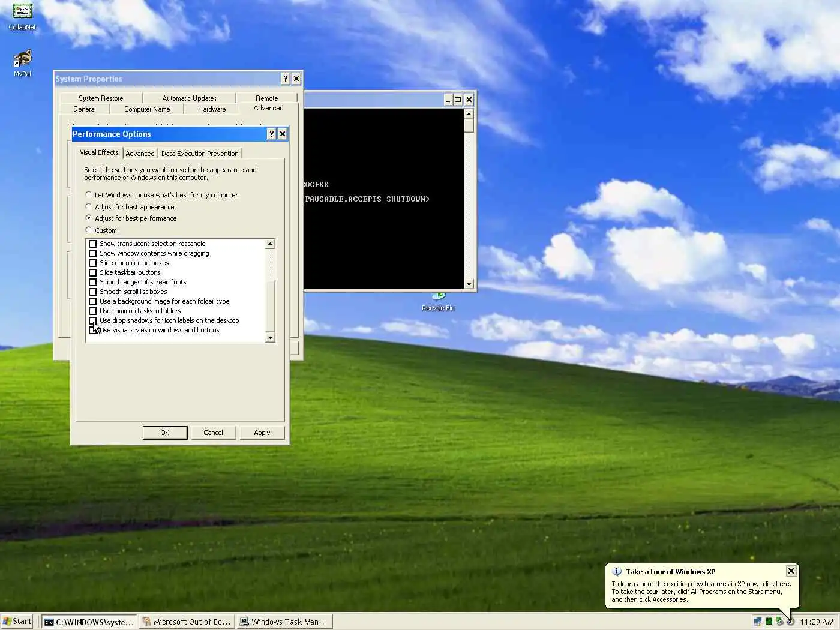Open the Automatic Updates tab
The image size is (840, 630).
click(190, 98)
